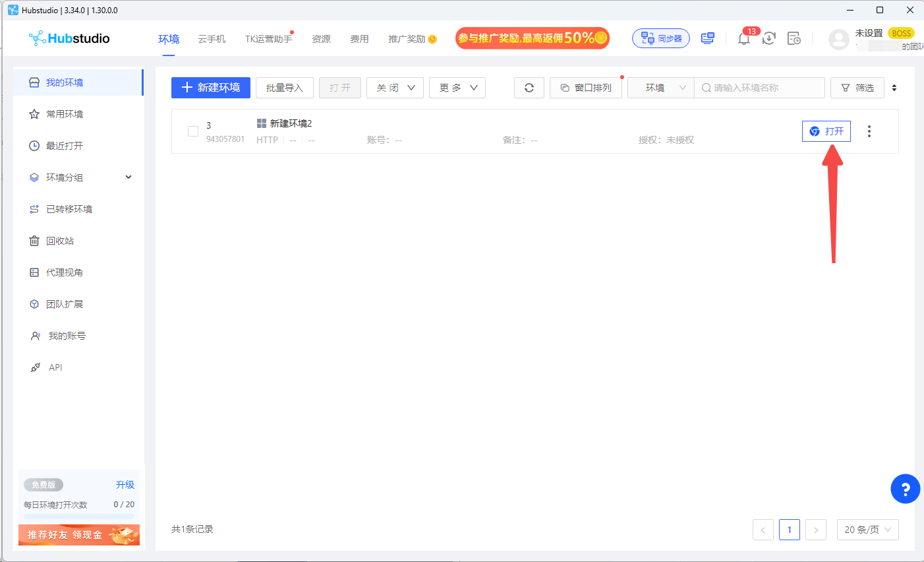Click the 筛选 filter button
This screenshot has width=924, height=562.
tap(857, 88)
